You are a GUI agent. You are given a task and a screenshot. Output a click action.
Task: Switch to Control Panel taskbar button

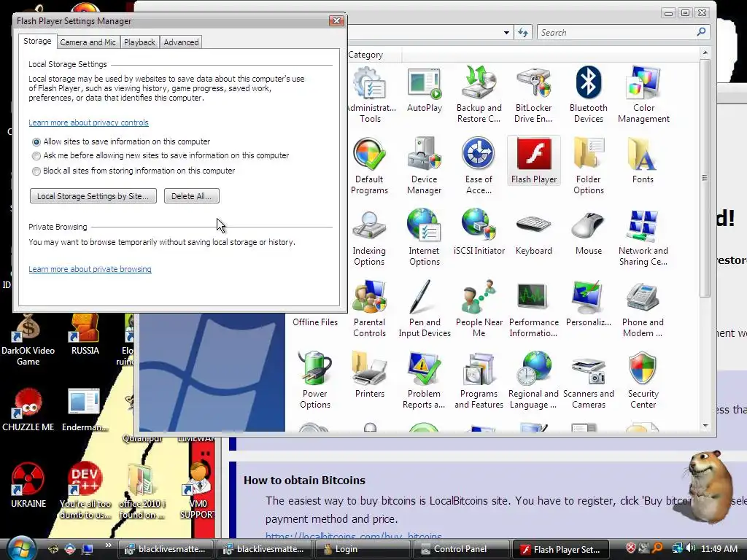click(x=460, y=549)
